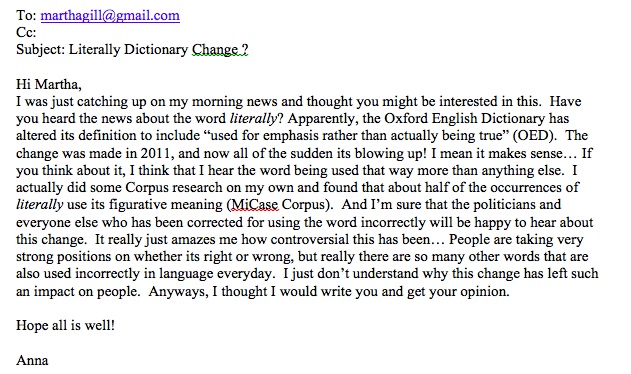The width and height of the screenshot is (631, 374).
Task: Click the line Hope all is well!
Action: pyautogui.click(x=65, y=325)
